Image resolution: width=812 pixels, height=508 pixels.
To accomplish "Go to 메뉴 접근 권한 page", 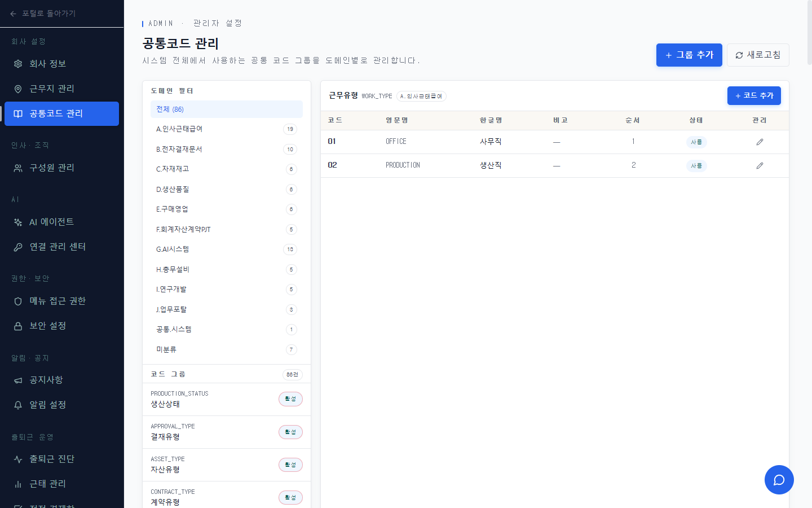I will 61,301.
